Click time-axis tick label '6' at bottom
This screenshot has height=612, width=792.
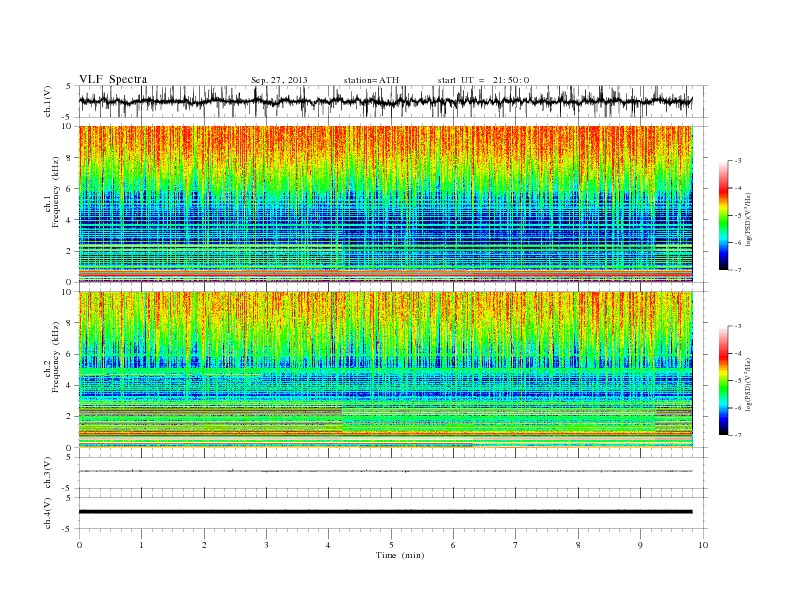click(453, 545)
